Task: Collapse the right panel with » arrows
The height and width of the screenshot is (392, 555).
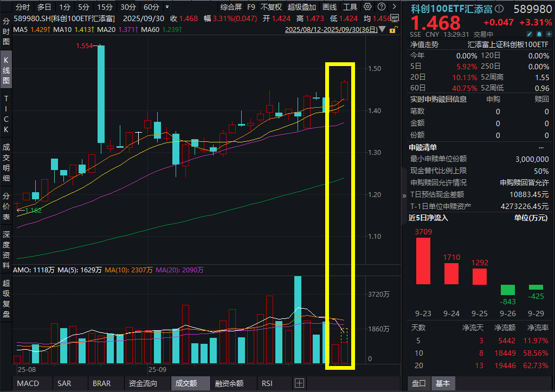Action: point(404,195)
